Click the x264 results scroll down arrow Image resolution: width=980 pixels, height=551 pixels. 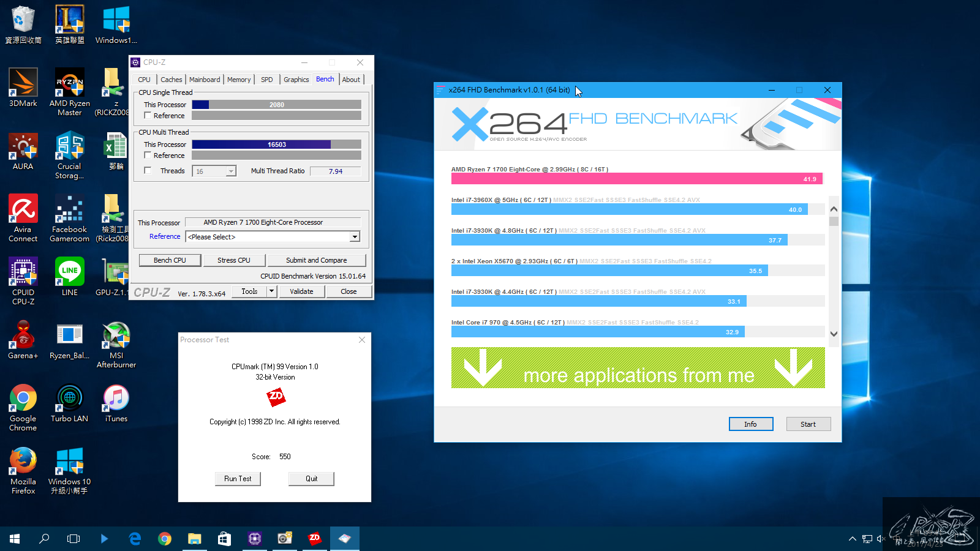(834, 334)
